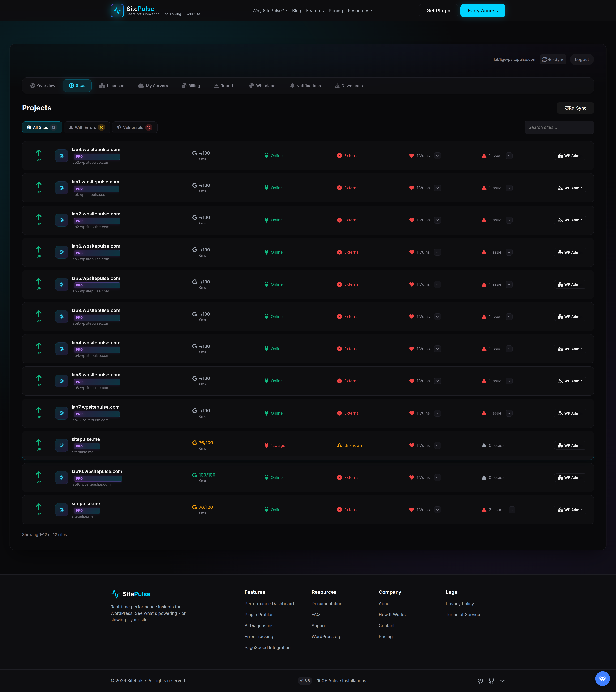The width and height of the screenshot is (616, 692).
Task: Click the Get Plugin button
Action: [x=438, y=10]
